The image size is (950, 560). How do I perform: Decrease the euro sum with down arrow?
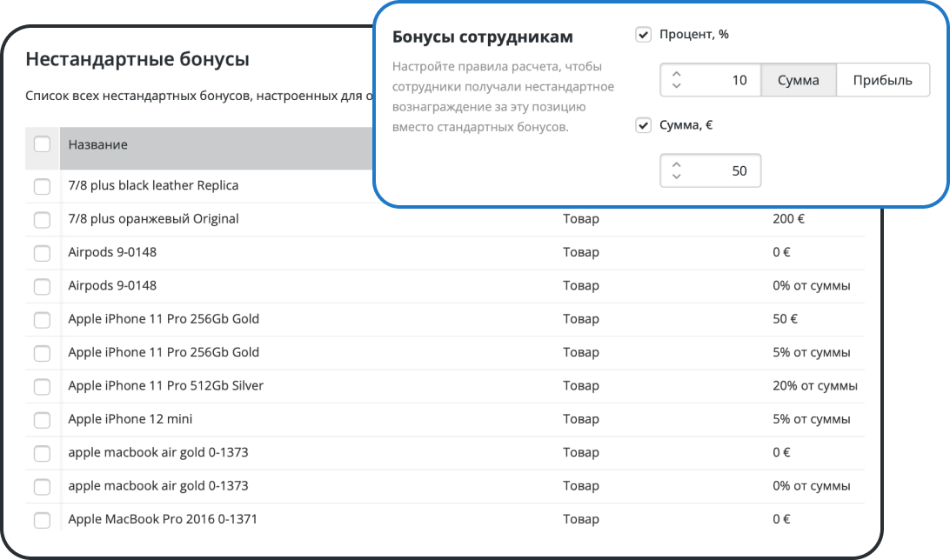coord(677,177)
